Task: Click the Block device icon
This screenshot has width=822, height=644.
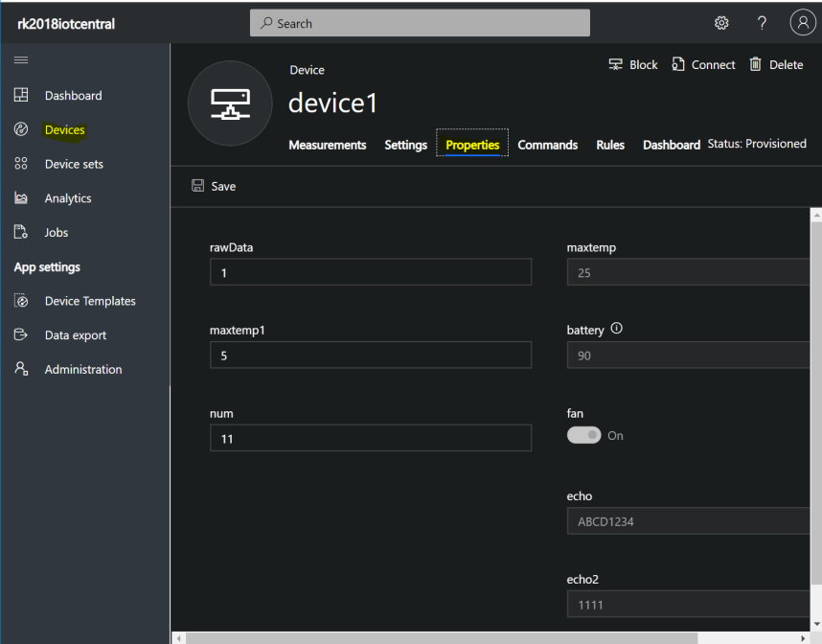Action: pyautogui.click(x=615, y=64)
